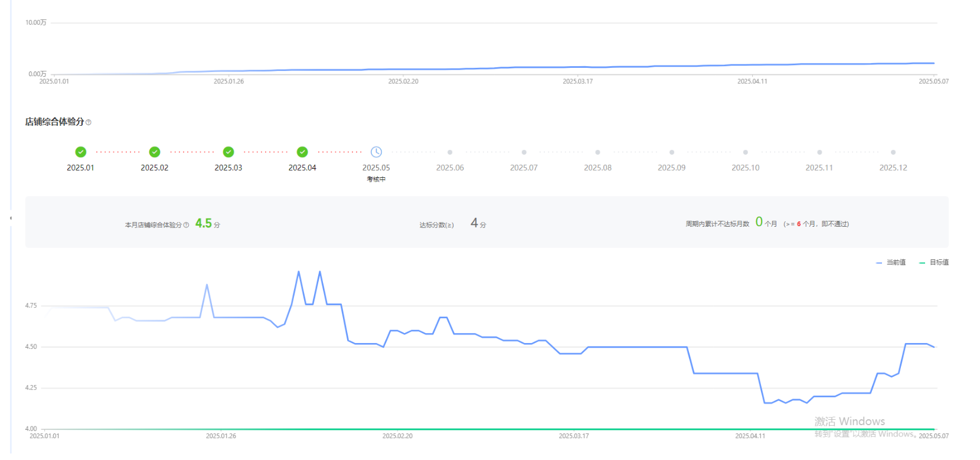Select the 2025.07 timeline marker dot
Viewport: 980px width, 460px height.
524,152
